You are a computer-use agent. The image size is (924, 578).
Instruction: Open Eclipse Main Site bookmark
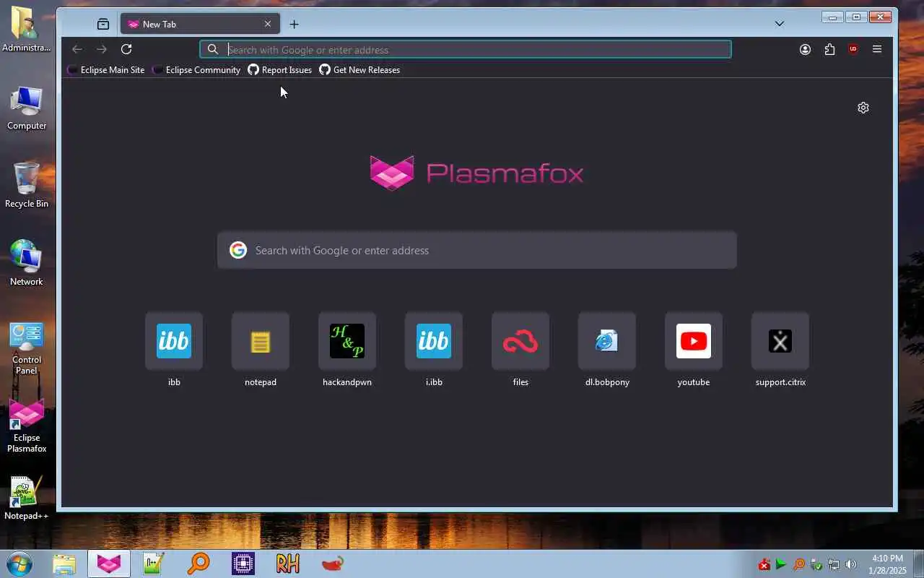point(106,70)
